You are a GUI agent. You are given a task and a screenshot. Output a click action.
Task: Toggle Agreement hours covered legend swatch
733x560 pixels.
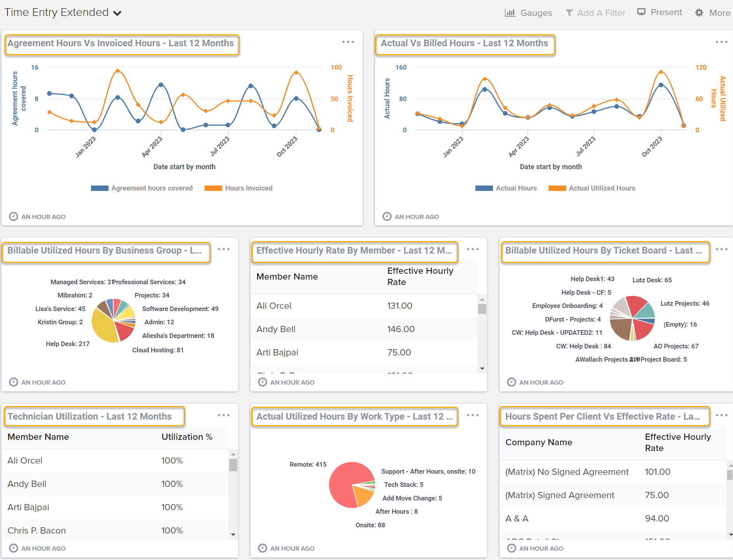tap(100, 188)
